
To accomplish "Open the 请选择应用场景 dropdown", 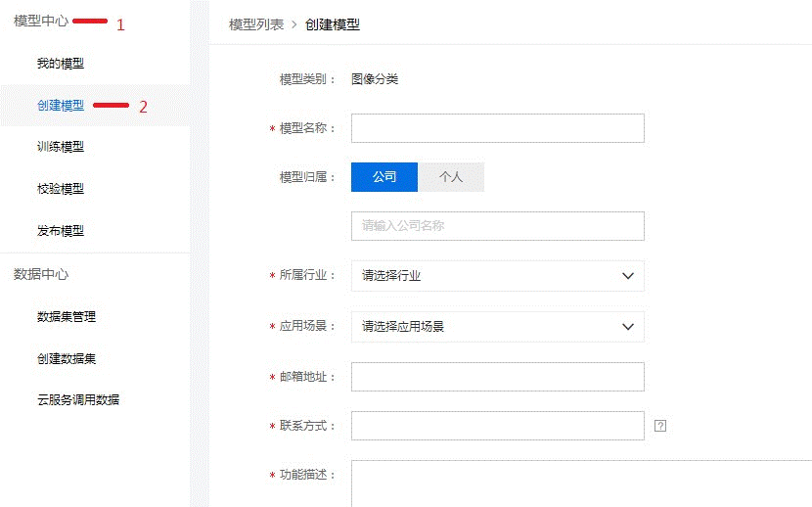I will point(497,327).
